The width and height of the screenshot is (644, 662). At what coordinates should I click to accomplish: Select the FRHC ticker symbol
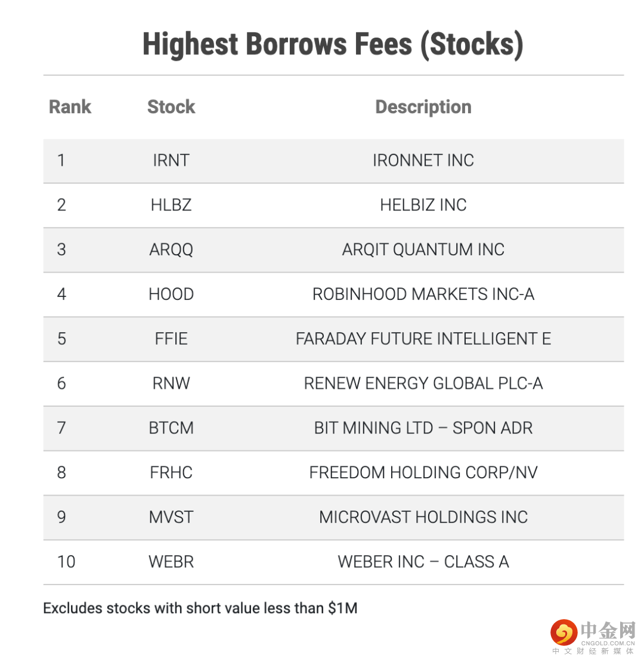pyautogui.click(x=171, y=472)
